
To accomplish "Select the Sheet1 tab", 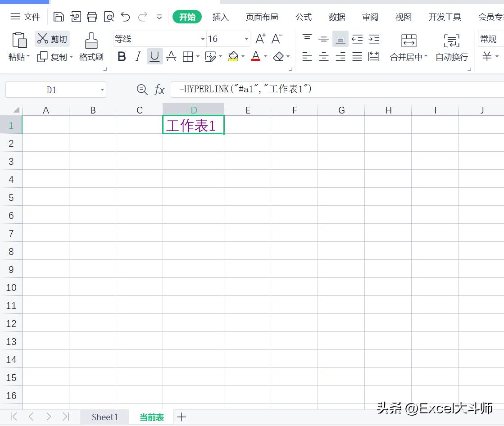I will [x=104, y=417].
